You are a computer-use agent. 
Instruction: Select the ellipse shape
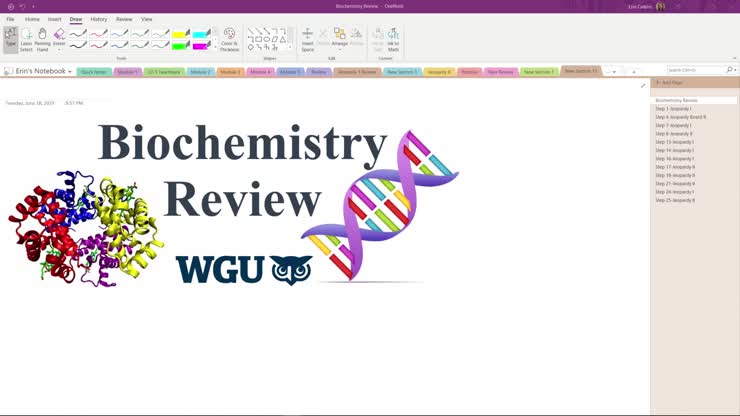[x=267, y=39]
